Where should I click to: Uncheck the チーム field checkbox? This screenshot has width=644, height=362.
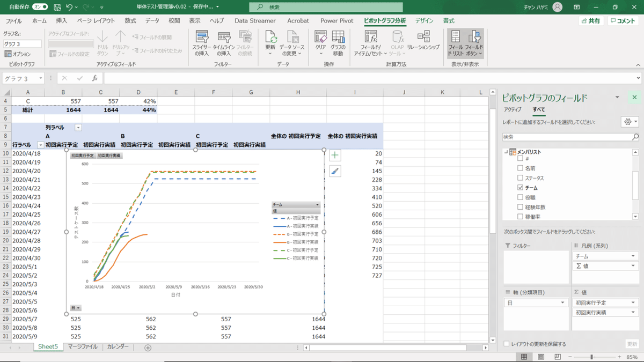(519, 188)
